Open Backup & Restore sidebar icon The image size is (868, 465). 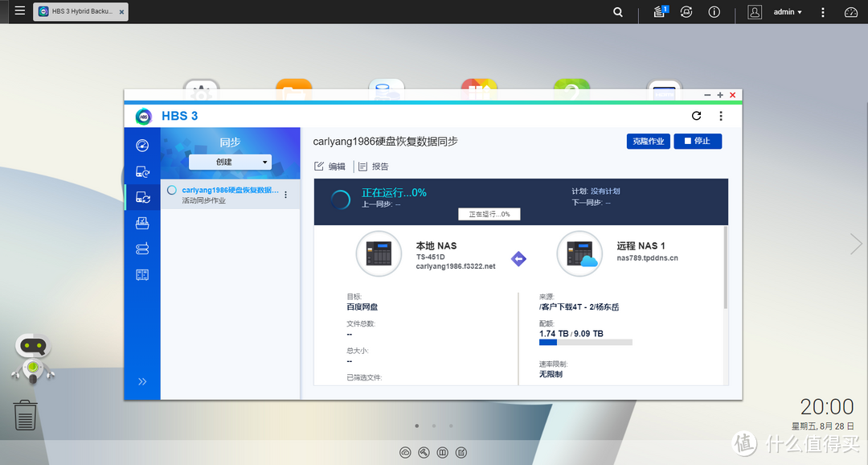click(x=142, y=172)
